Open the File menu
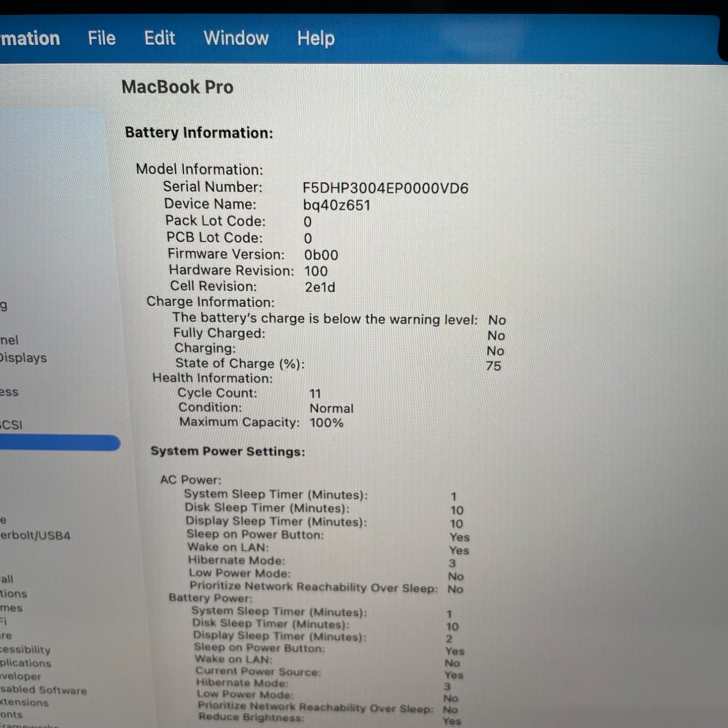The width and height of the screenshot is (728, 728). 102,38
